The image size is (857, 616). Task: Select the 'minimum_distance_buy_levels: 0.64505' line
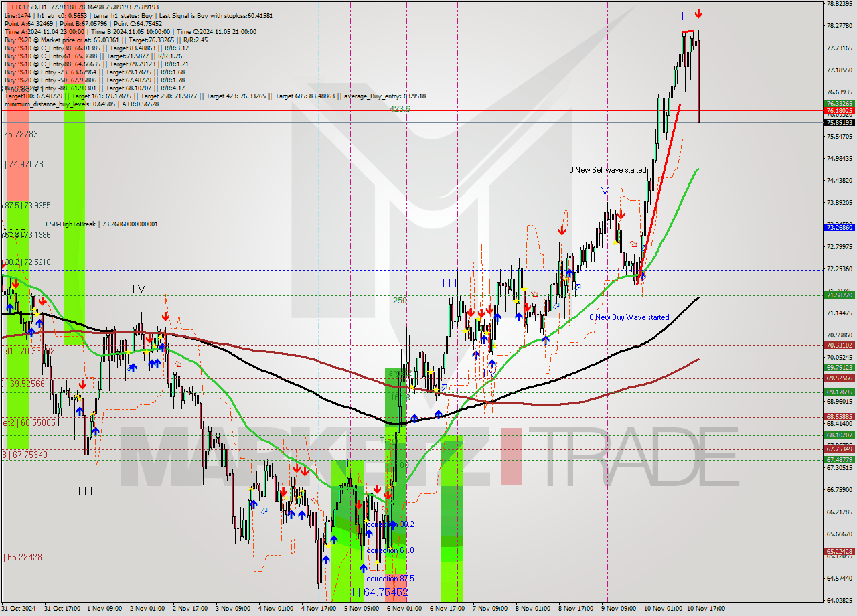coord(81,104)
